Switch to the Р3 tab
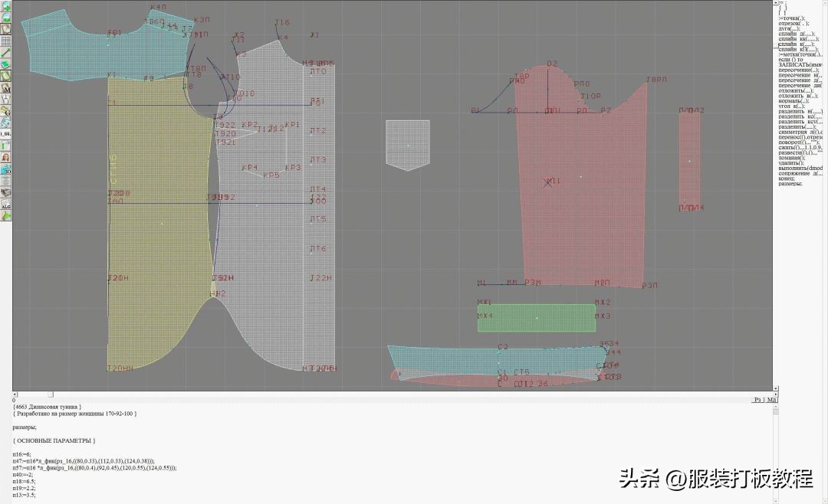The image size is (828, 504). pyautogui.click(x=756, y=400)
